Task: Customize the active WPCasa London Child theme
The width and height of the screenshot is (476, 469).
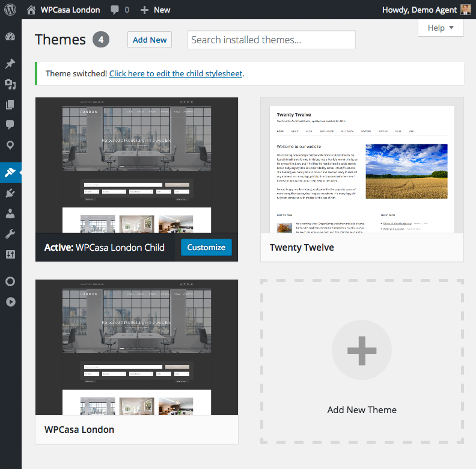Action: tap(206, 247)
